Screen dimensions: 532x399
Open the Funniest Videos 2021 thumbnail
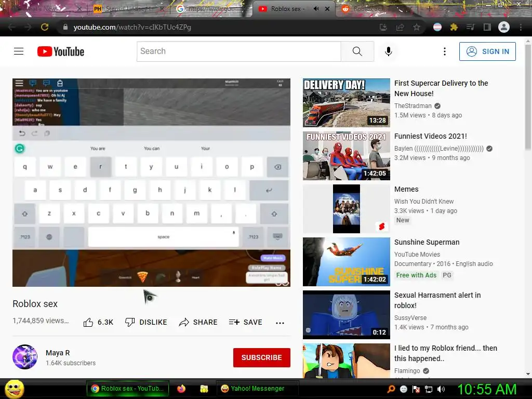347,156
